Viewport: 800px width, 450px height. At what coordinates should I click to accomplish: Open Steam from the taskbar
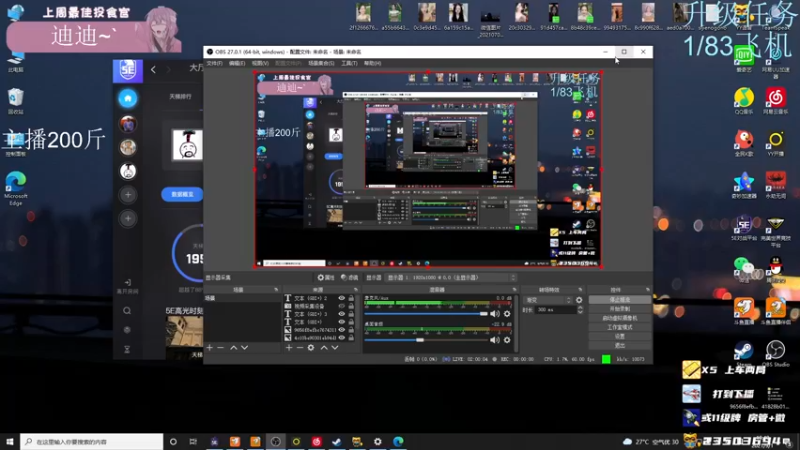[336, 441]
